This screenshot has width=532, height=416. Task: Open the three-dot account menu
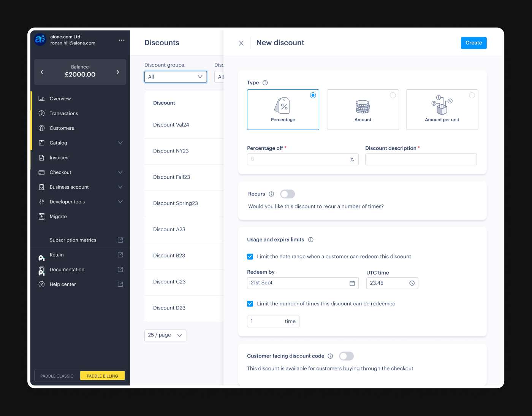(x=122, y=40)
